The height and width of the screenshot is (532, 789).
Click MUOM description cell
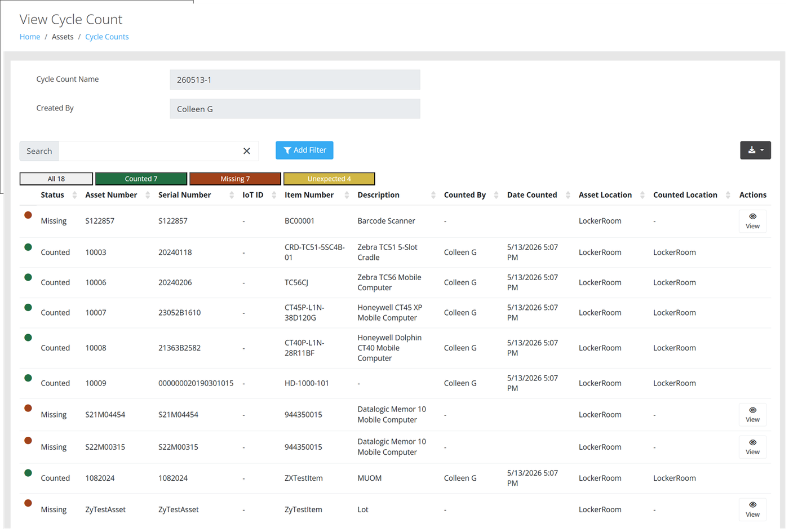(x=369, y=478)
